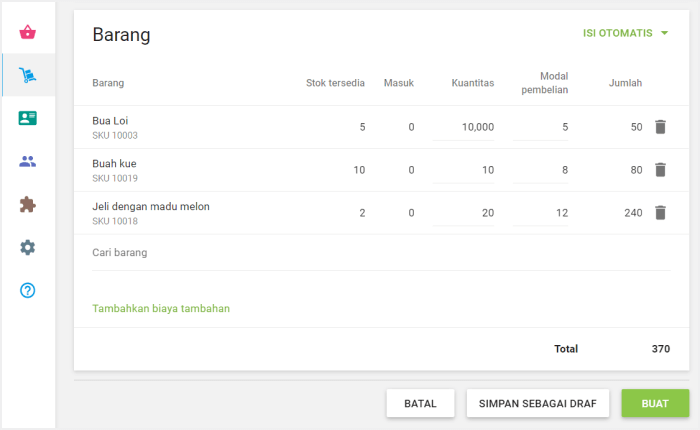Screen dimensions: 700x430
Task: Delete the Buah kue row
Action: coord(660,170)
